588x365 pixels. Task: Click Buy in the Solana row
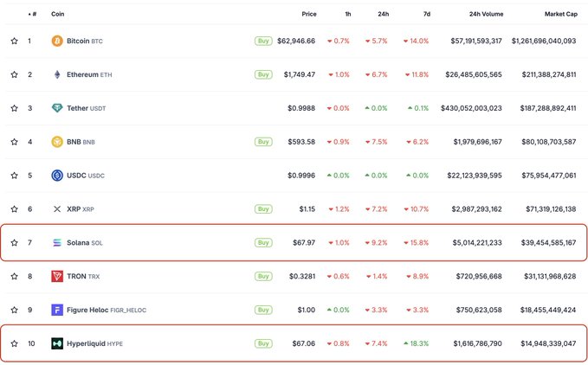point(263,242)
